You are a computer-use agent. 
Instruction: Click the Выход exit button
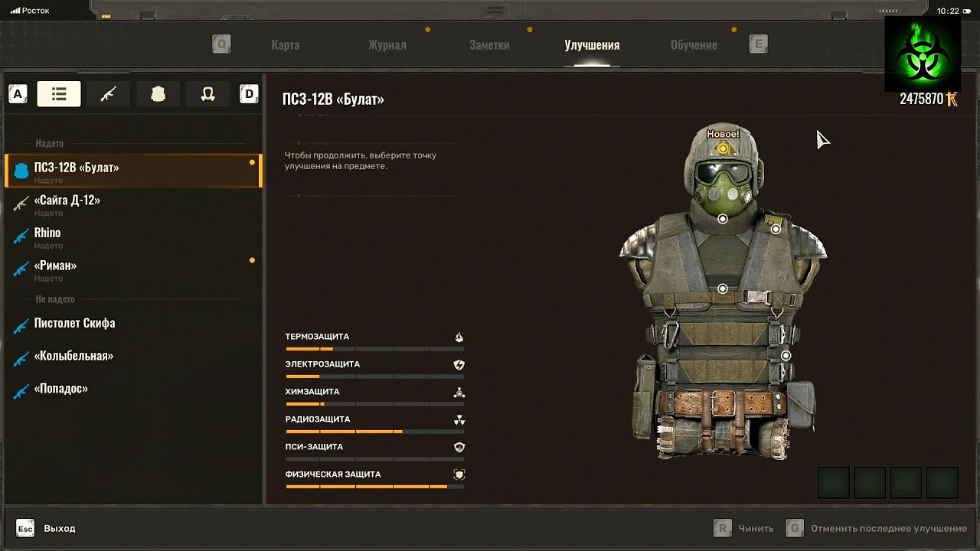[x=60, y=529]
